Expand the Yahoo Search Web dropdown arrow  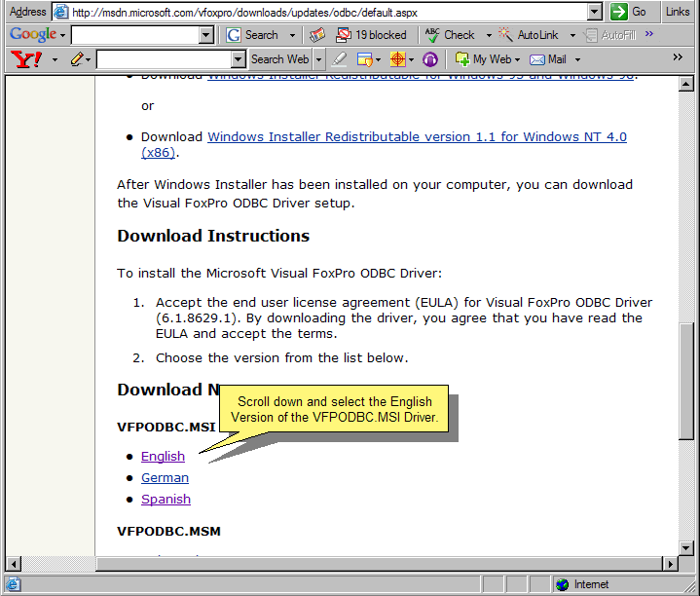tap(318, 59)
